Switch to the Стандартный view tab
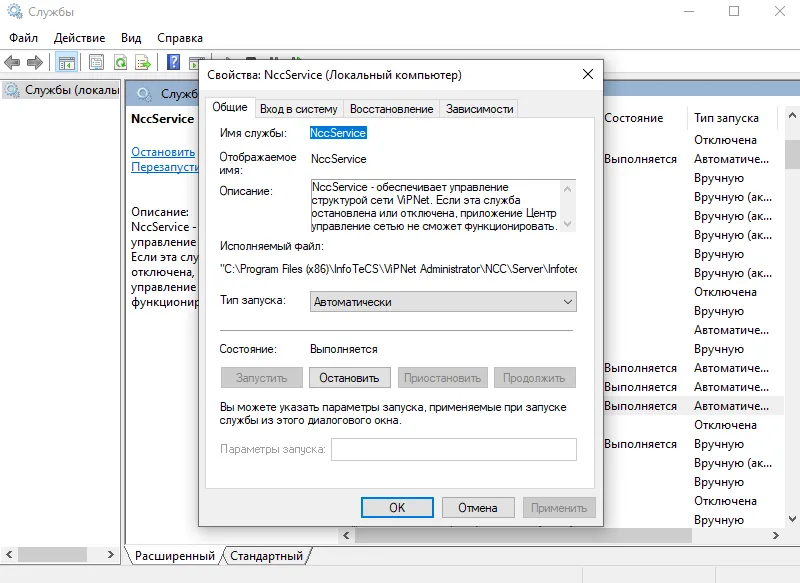The image size is (800, 583). click(266, 556)
